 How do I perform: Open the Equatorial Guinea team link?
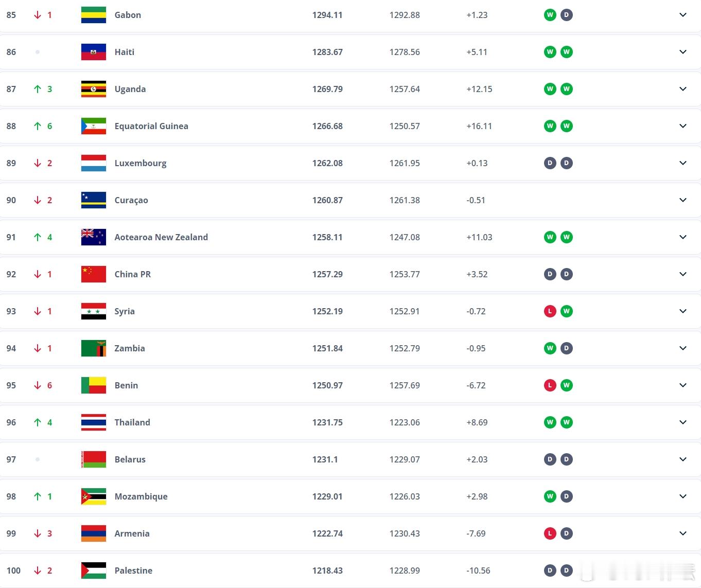[x=151, y=126]
